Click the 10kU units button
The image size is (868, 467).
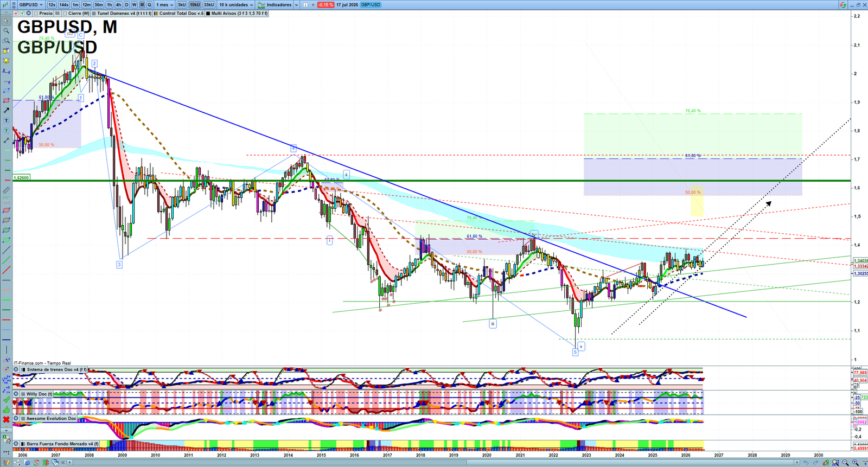coord(195,4)
